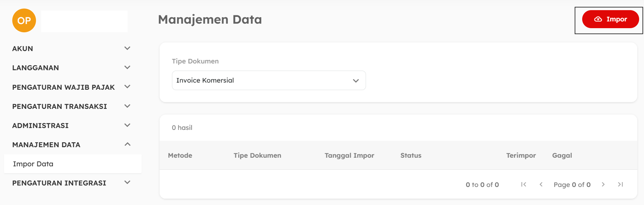Select Impor Data in sidebar

(x=33, y=164)
